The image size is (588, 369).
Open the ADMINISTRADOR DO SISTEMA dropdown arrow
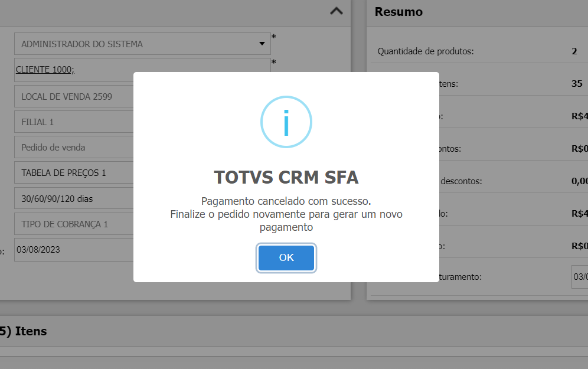point(262,44)
